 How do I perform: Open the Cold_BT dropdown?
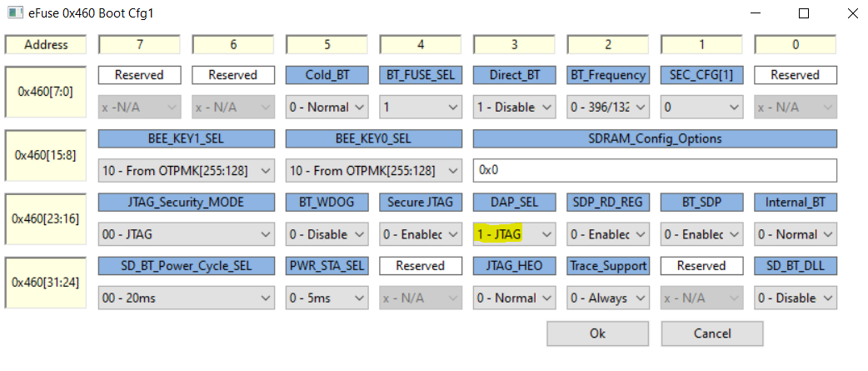[327, 107]
